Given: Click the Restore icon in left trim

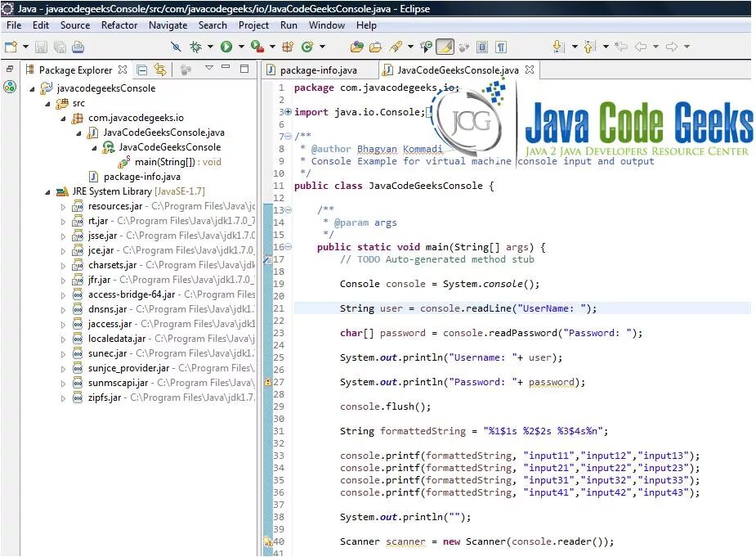Looking at the screenshot, I should 10,69.
